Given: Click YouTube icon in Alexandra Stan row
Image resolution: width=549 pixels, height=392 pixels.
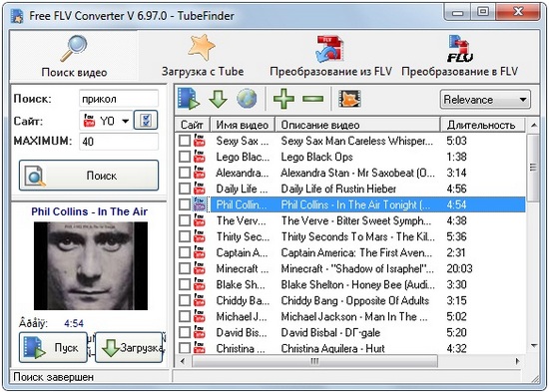Looking at the screenshot, I should tap(200, 173).
